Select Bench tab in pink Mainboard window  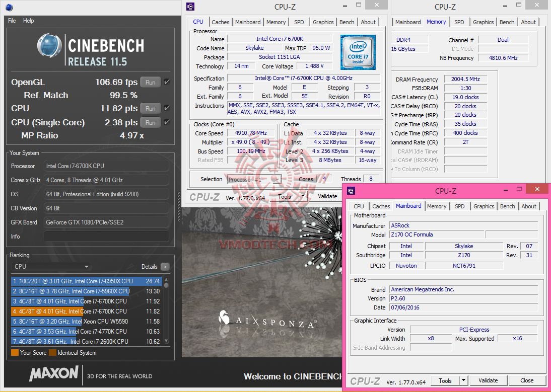coord(507,206)
